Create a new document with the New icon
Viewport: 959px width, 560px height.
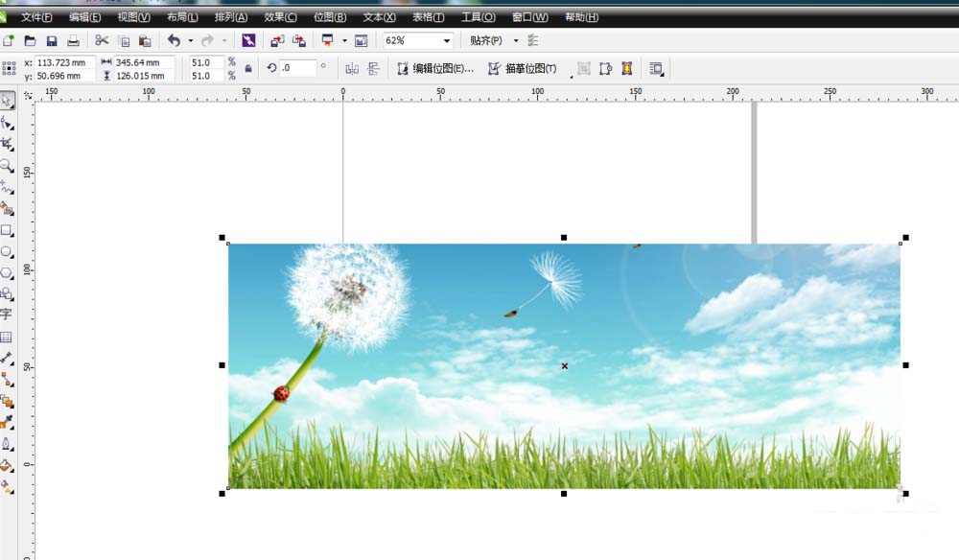(x=9, y=41)
